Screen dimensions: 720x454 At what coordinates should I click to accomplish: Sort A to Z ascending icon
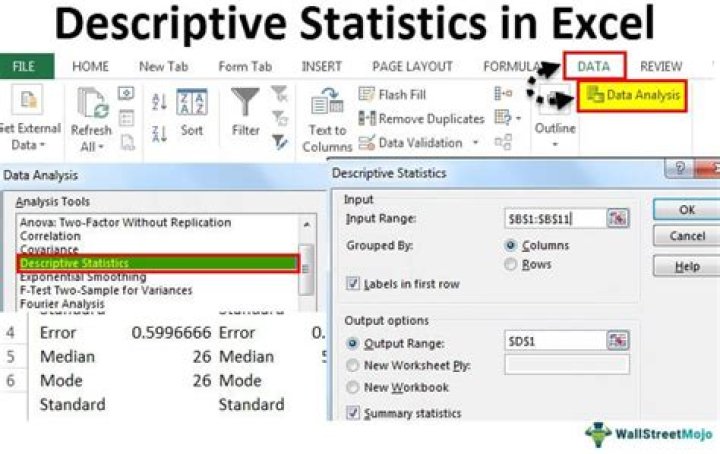click(159, 101)
